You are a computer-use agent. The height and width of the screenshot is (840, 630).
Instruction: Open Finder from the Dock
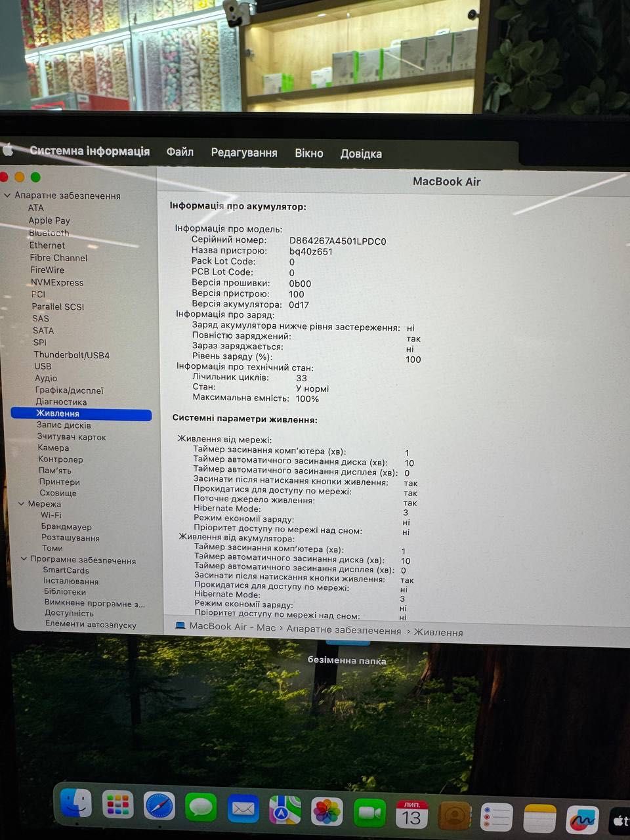pos(76,803)
